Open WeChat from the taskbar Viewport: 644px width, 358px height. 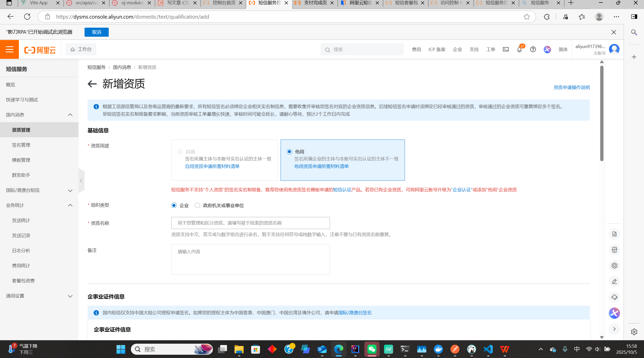372,349
